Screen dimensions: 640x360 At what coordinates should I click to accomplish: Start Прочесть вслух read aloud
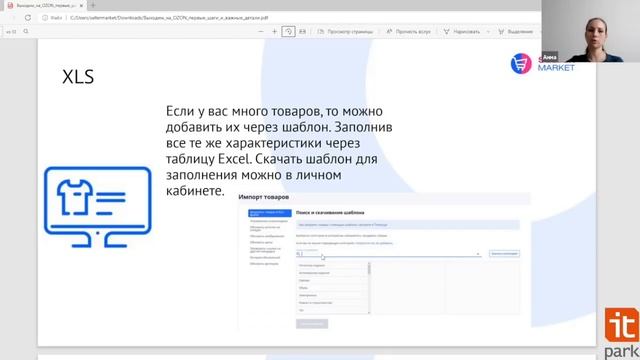[408, 31]
